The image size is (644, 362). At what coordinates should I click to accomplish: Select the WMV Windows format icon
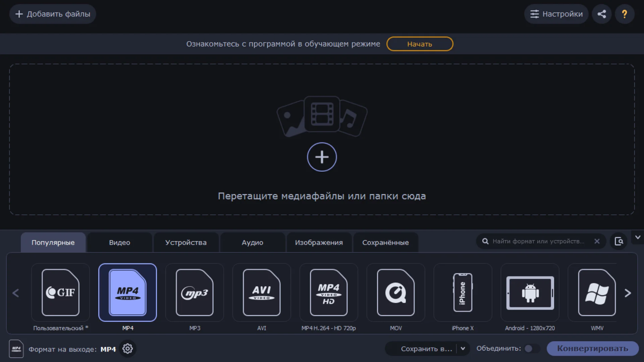[597, 292]
